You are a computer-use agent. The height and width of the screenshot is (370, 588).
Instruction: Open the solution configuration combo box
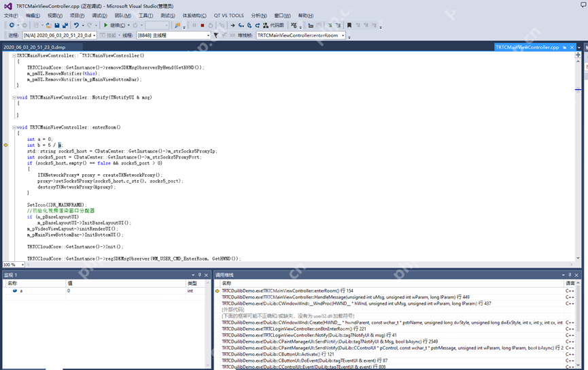coord(157,25)
